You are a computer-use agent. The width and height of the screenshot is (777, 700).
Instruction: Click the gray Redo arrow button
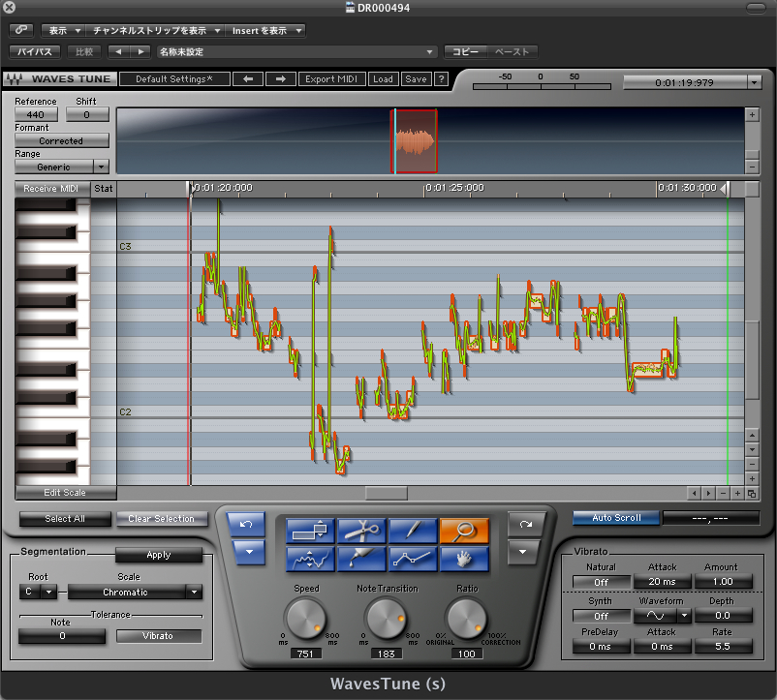526,524
